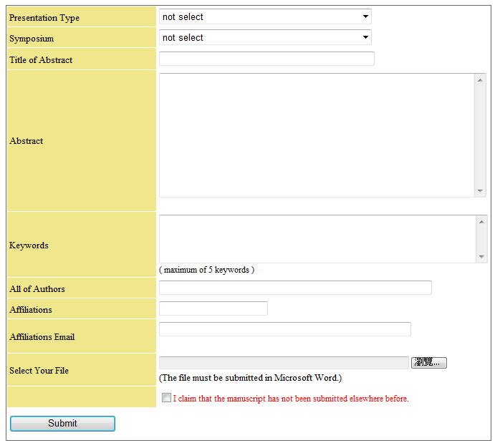This screenshot has width=500, height=448.
Task: Tick the manuscript not submitted elsewhere checkbox
Action: (166, 398)
